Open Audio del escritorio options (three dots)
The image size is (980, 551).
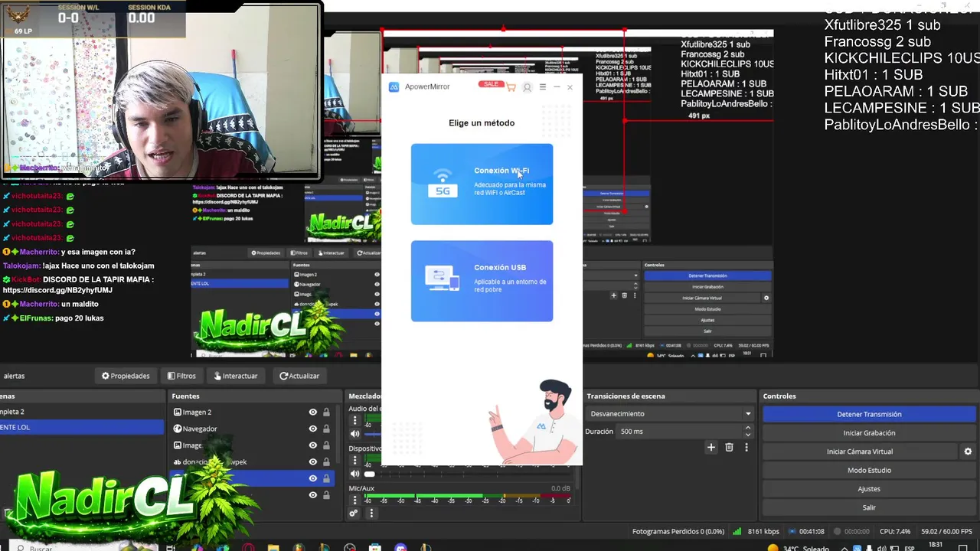[x=354, y=420]
